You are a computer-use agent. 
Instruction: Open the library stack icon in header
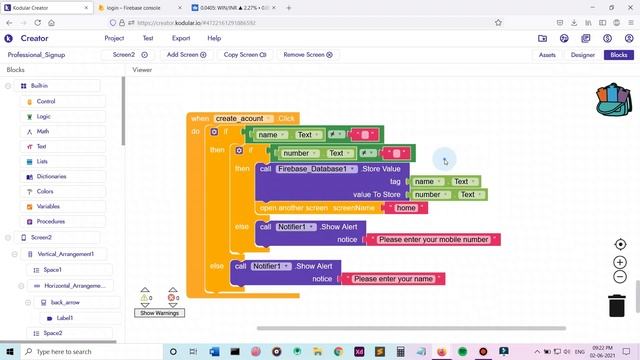[586, 38]
